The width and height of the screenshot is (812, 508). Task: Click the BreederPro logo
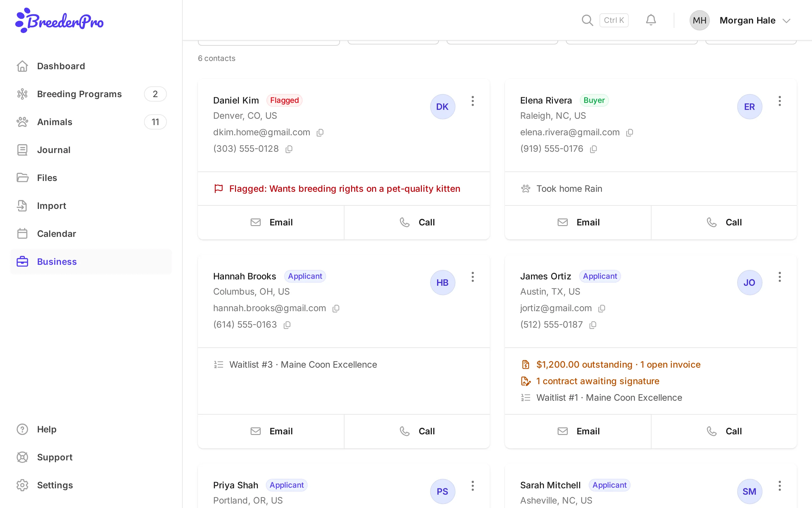pyautogui.click(x=59, y=21)
